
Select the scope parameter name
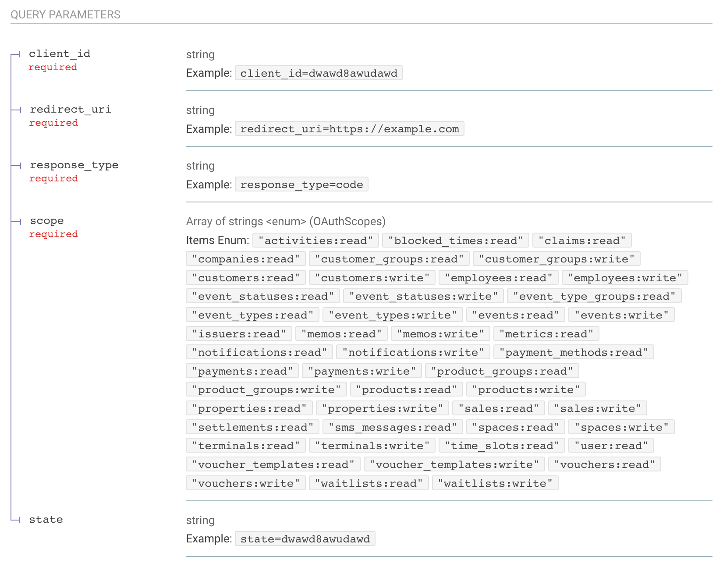(46, 221)
